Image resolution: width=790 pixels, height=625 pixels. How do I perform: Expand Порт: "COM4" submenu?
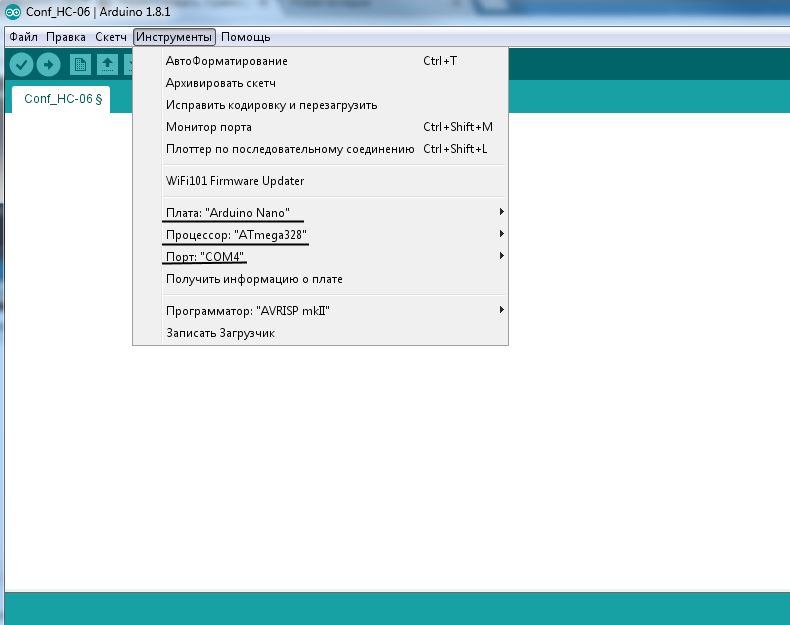point(320,257)
